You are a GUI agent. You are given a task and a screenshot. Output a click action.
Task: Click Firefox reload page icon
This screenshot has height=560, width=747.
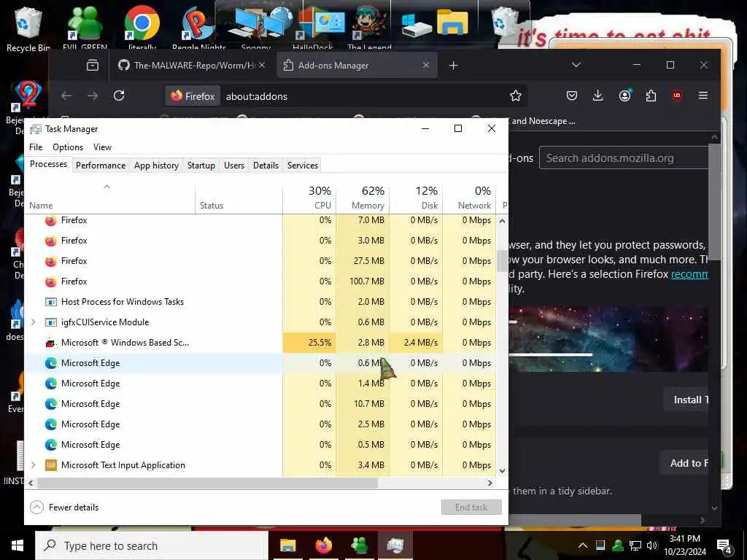119,96
